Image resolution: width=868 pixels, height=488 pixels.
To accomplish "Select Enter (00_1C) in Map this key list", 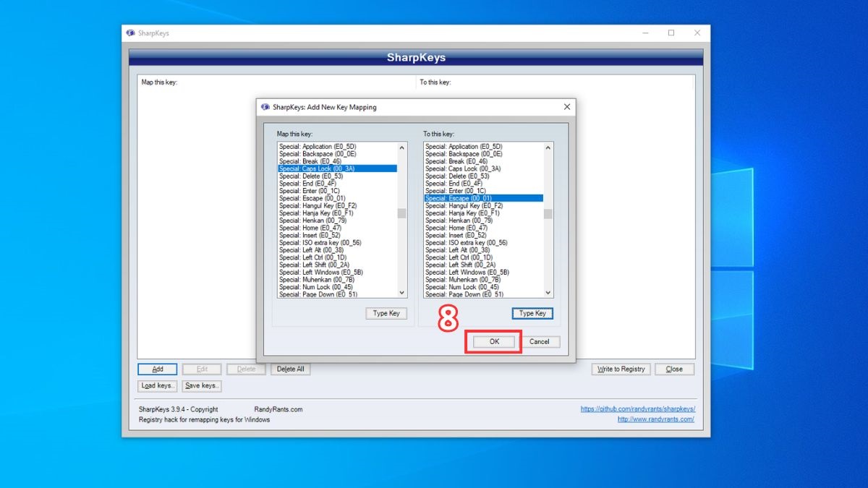I will pyautogui.click(x=338, y=191).
